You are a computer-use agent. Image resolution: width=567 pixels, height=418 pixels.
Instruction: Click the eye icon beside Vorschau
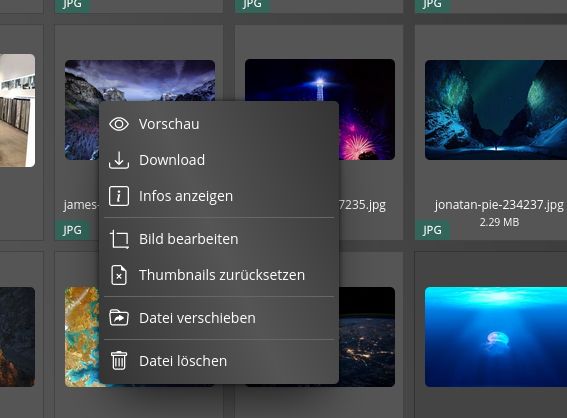click(x=119, y=124)
